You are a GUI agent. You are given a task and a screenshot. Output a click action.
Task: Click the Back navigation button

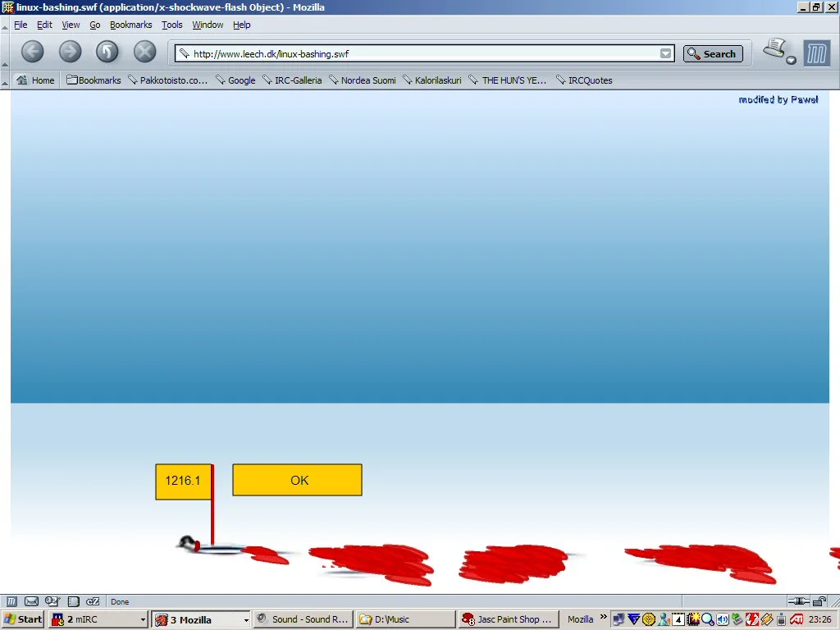click(x=32, y=52)
